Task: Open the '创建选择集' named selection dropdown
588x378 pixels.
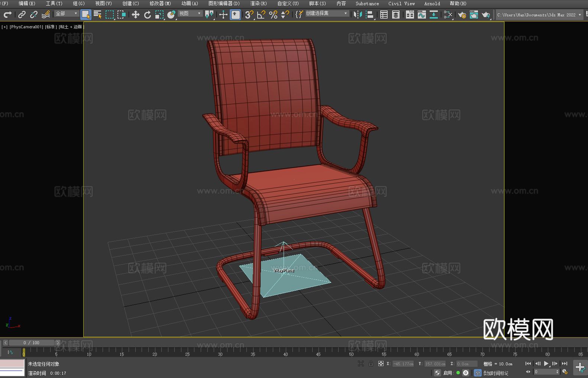Action: click(x=327, y=13)
